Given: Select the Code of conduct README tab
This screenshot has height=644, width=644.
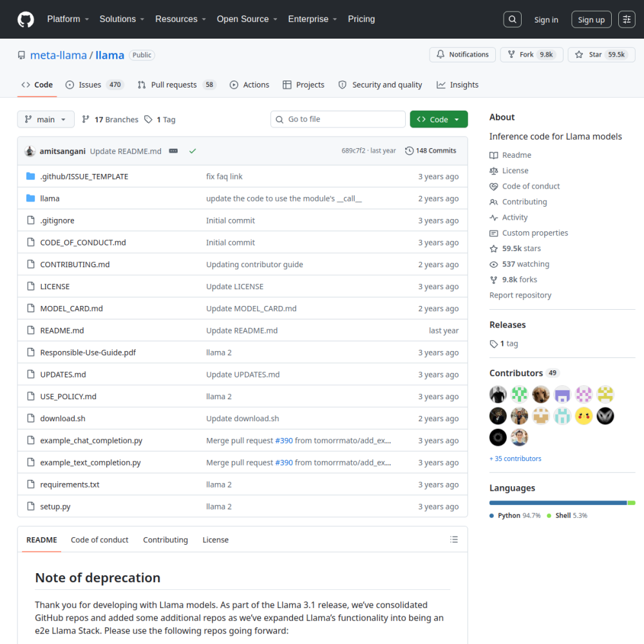Looking at the screenshot, I should pos(99,540).
